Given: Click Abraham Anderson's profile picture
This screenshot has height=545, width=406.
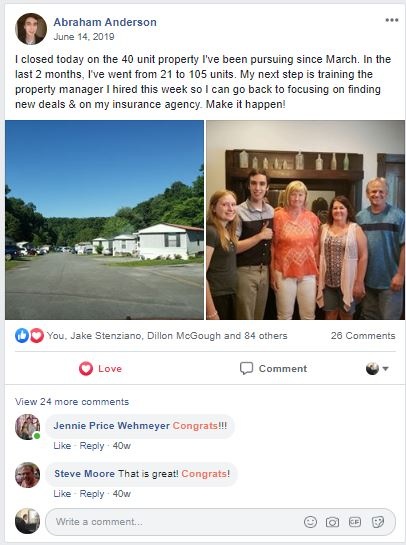Looking at the screenshot, I should (31, 29).
